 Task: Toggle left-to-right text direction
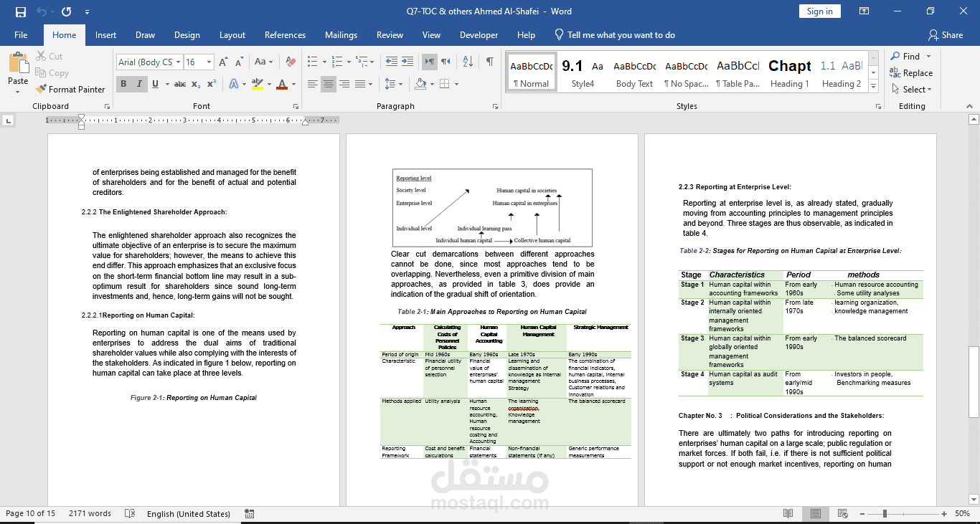click(429, 62)
